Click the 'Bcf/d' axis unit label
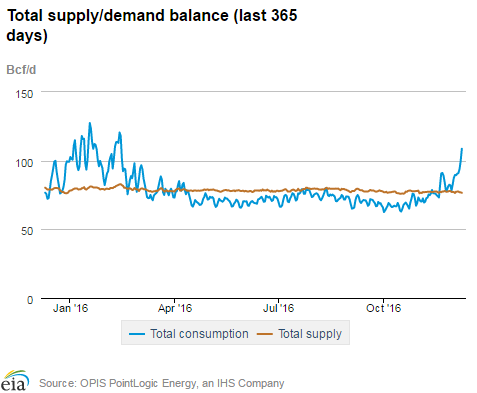 pos(21,70)
